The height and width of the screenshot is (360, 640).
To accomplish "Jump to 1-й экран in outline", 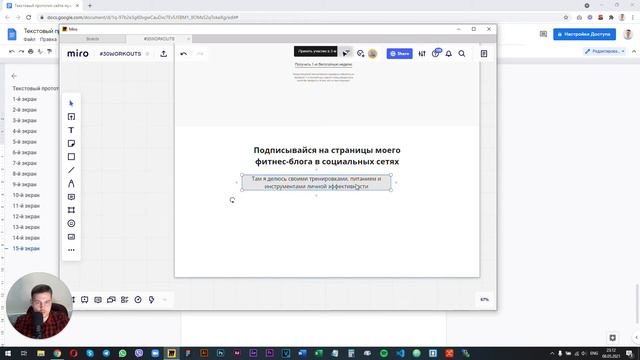I will (24, 99).
